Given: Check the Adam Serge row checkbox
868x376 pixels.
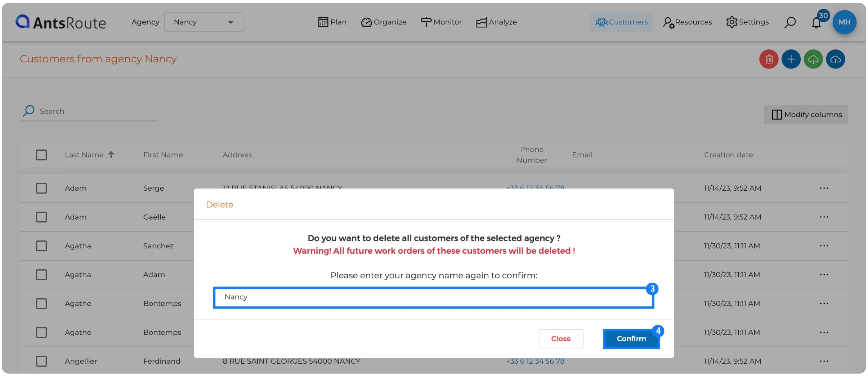Looking at the screenshot, I should (x=41, y=188).
